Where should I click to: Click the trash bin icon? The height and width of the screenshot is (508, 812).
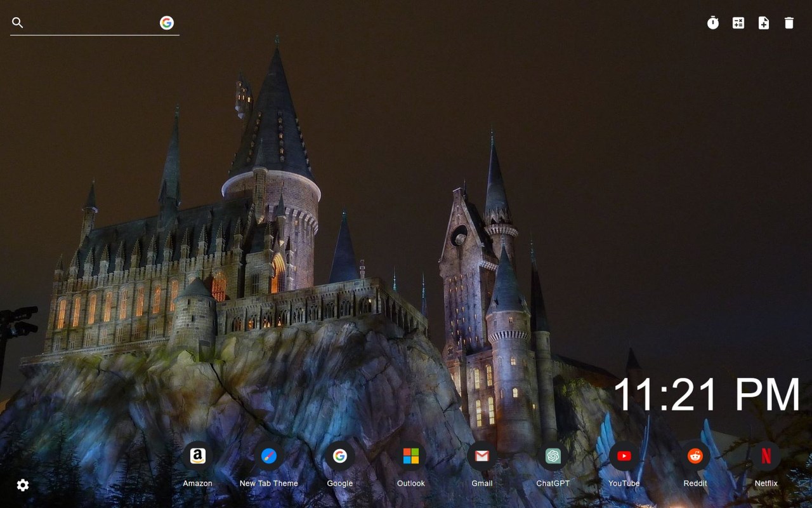click(x=789, y=23)
